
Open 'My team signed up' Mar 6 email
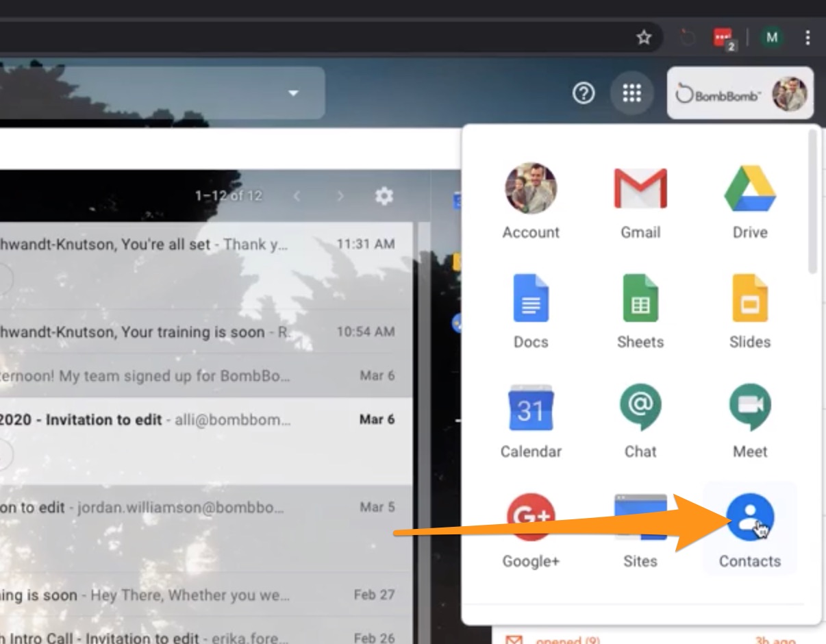click(x=206, y=375)
